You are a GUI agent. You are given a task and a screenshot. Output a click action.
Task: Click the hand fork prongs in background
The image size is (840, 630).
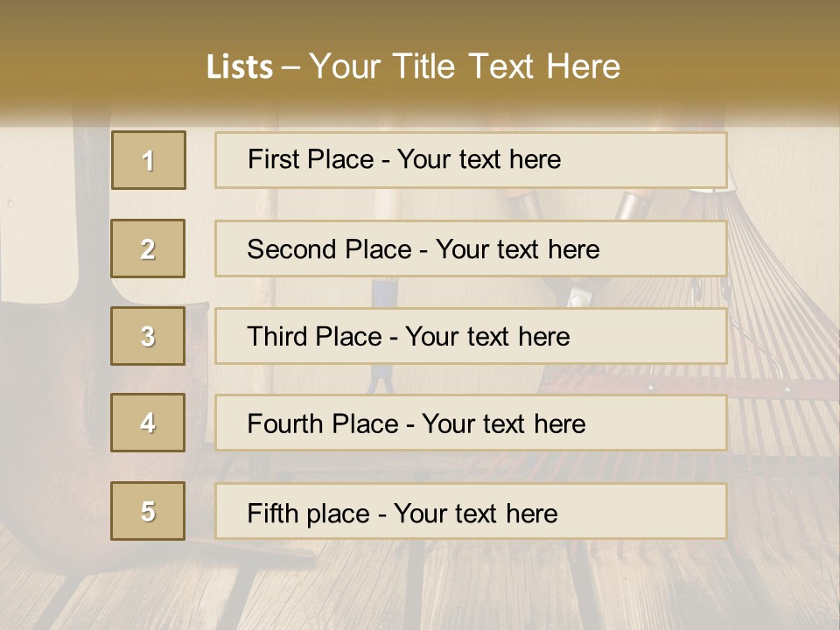tap(380, 378)
